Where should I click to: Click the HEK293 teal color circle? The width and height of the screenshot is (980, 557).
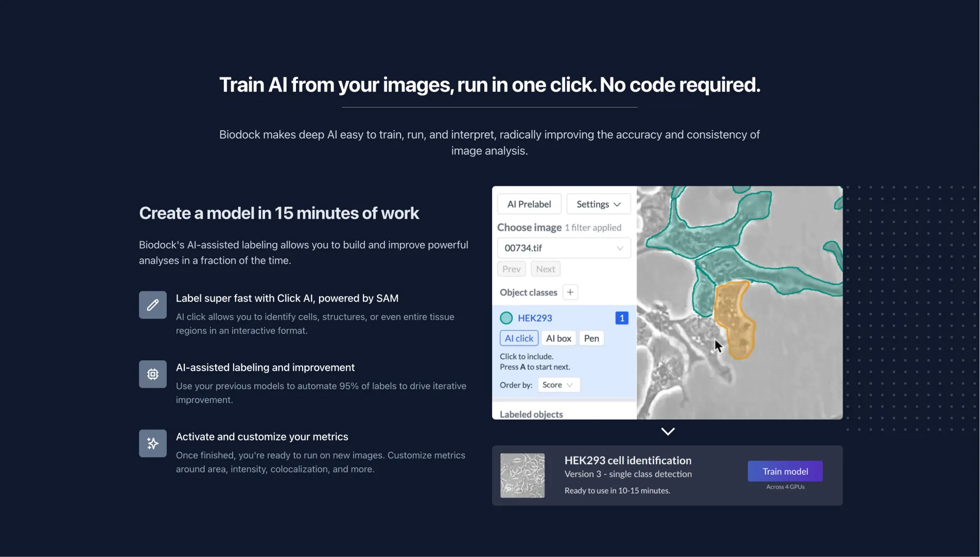(x=506, y=318)
